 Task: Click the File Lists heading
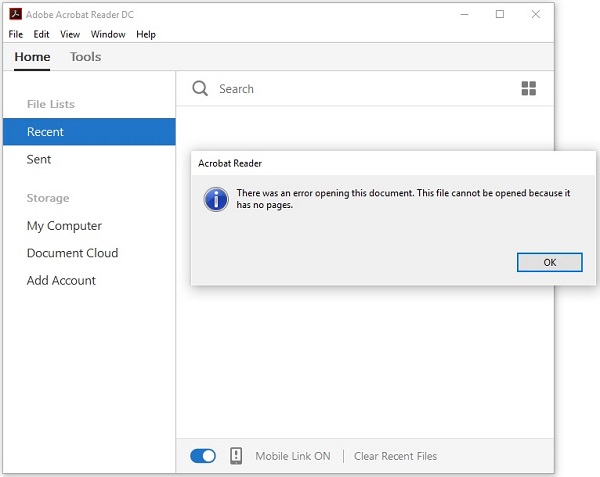(51, 104)
